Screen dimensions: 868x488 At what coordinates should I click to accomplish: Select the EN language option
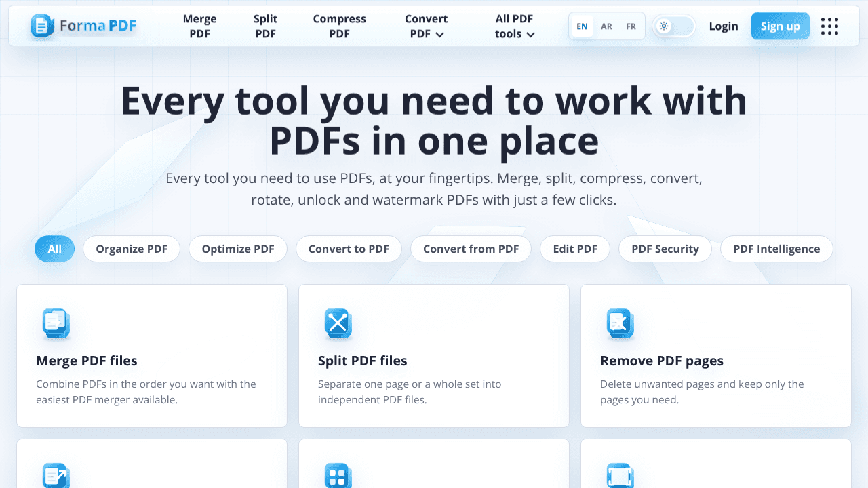point(582,26)
